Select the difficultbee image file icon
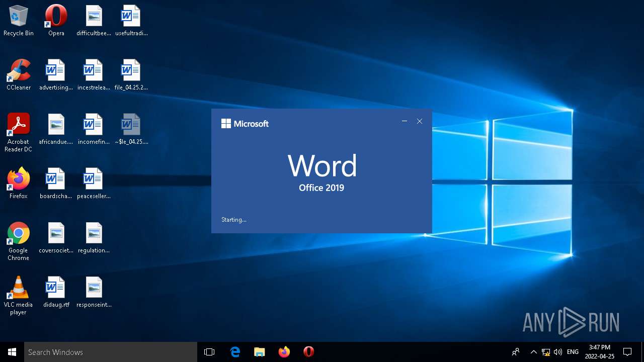The image size is (644, 362). 94,20
